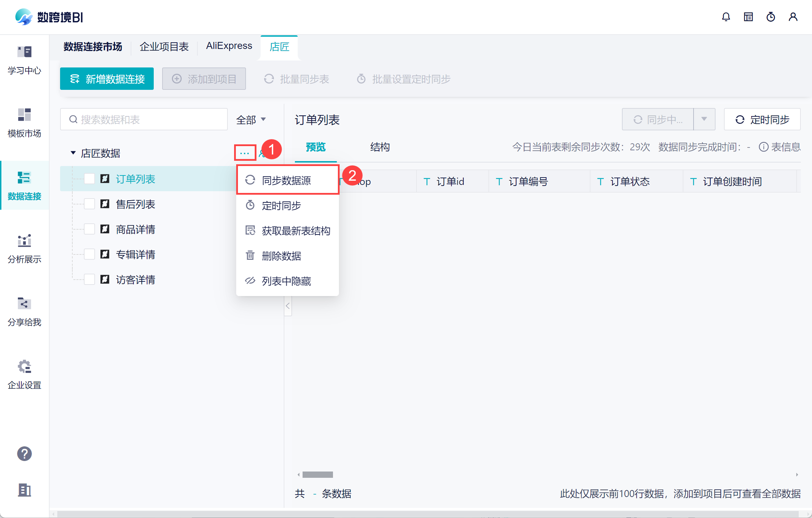Choose 同步数据源 from the context menu
The height and width of the screenshot is (518, 812).
(x=287, y=180)
